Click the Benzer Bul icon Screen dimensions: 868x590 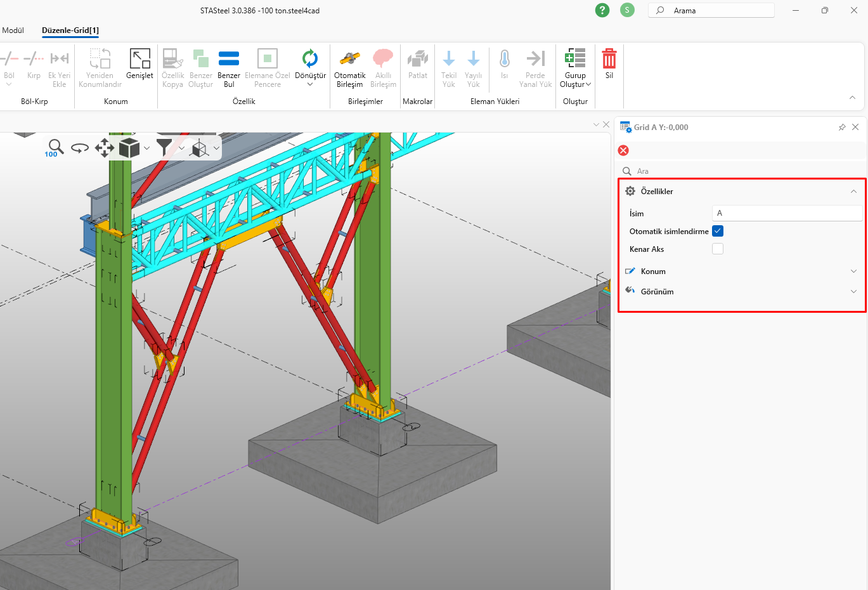pyautogui.click(x=229, y=60)
